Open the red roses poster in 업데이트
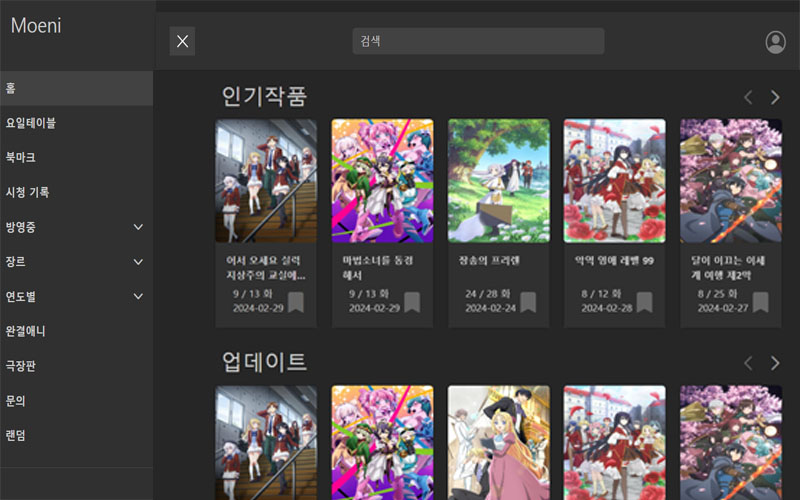Viewport: 800px width, 500px height. pyautogui.click(x=614, y=442)
